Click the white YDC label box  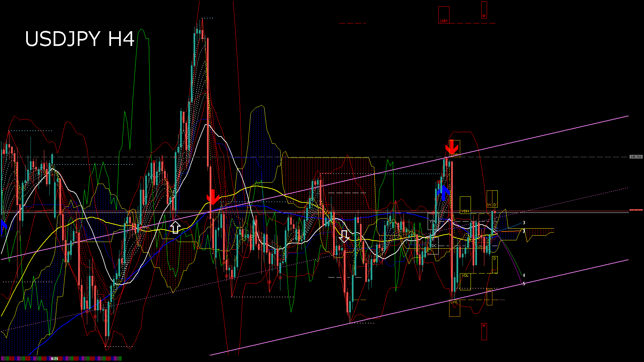tap(432, 221)
